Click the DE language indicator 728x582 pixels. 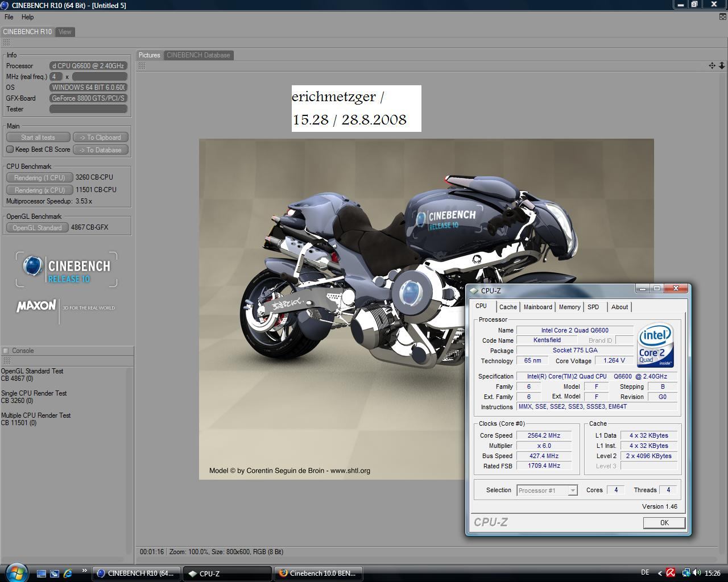[645, 573]
